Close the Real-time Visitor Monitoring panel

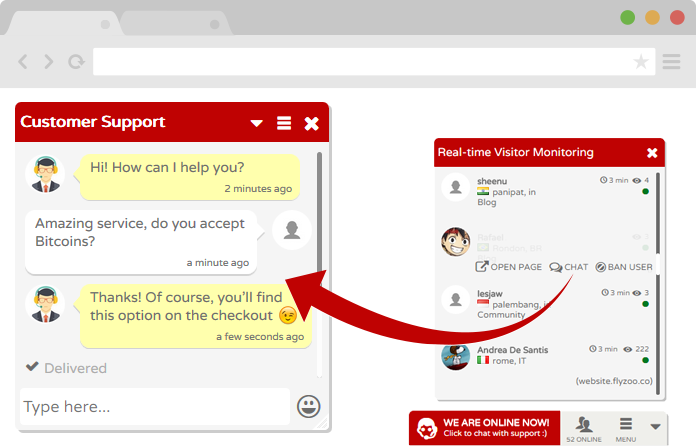pyautogui.click(x=652, y=153)
